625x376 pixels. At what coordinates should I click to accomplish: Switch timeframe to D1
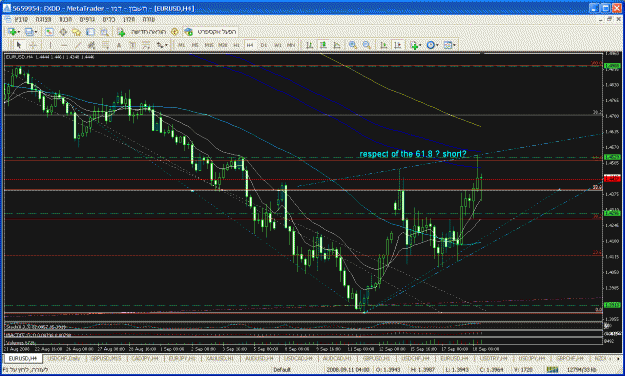point(263,45)
